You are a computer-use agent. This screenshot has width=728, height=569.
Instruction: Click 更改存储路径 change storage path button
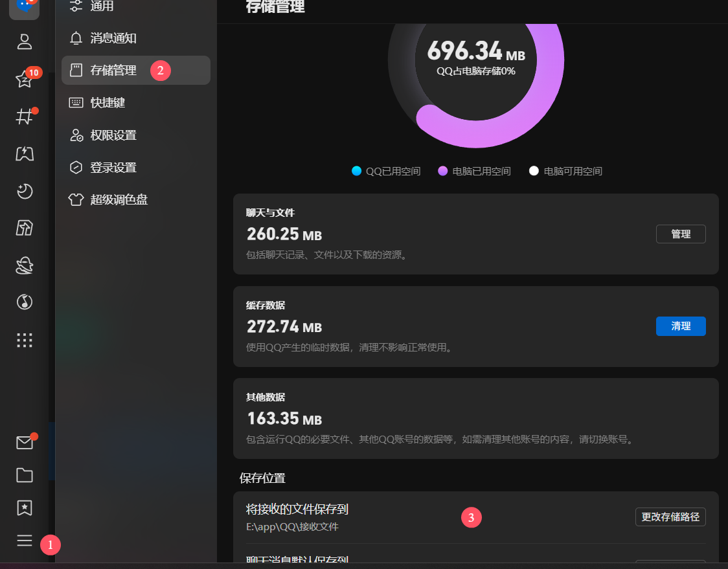point(670,517)
